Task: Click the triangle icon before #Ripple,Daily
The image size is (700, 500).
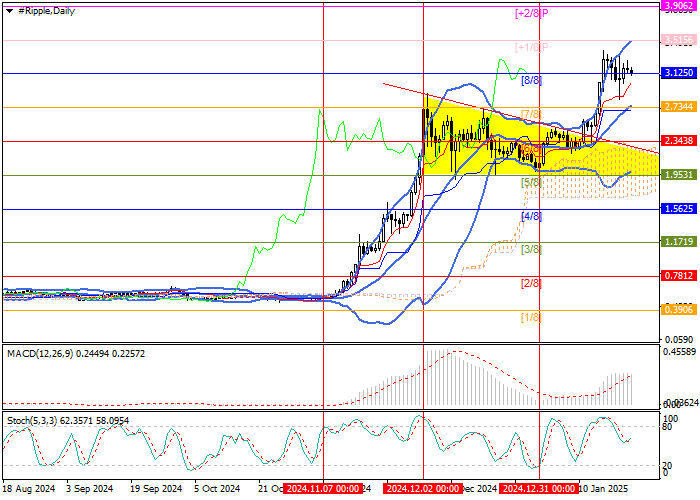Action: (x=9, y=10)
